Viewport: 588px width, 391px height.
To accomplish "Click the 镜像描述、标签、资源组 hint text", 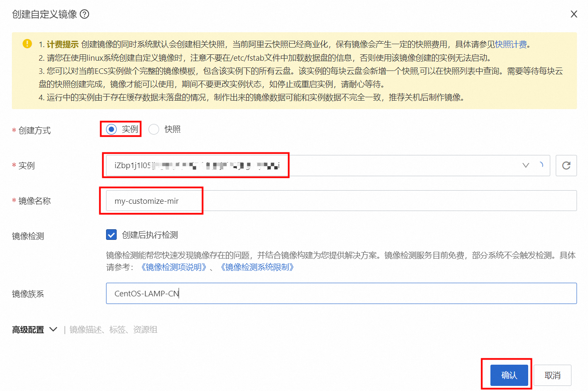I will click(113, 330).
